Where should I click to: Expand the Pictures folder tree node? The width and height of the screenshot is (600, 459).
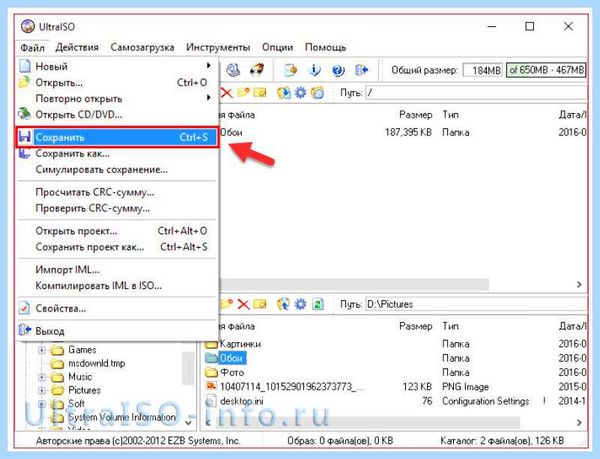coord(41,390)
